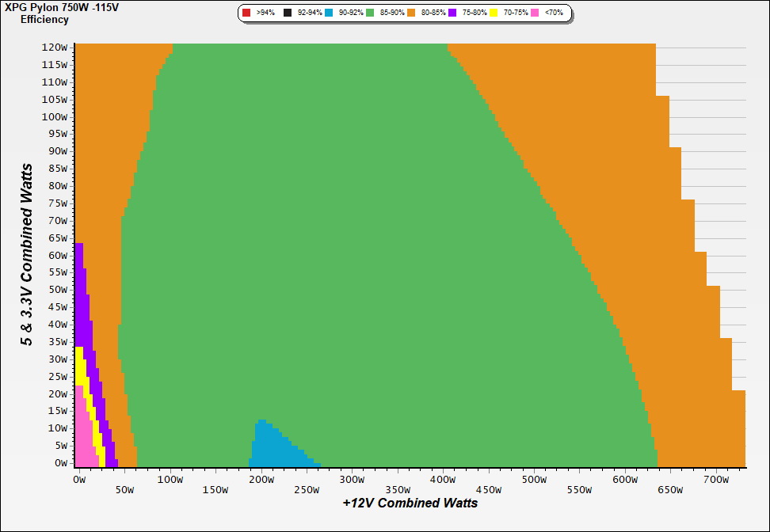Select the 400W tick label on horizontal axis
770x532 pixels.
[443, 479]
